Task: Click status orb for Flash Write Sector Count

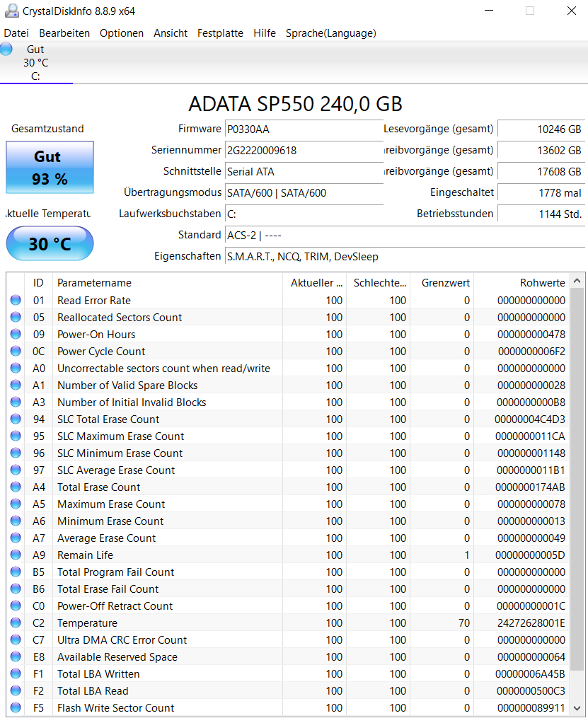Action: 16,707
